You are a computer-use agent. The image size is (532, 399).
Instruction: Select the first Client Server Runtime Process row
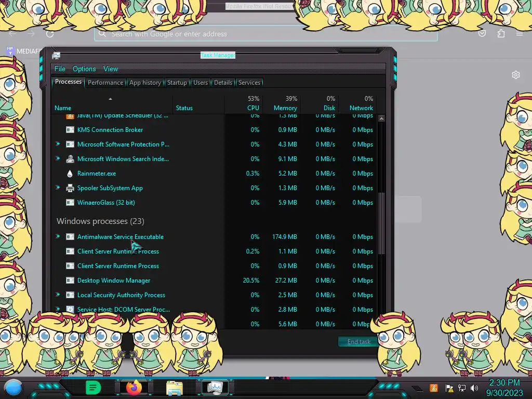tap(214, 251)
